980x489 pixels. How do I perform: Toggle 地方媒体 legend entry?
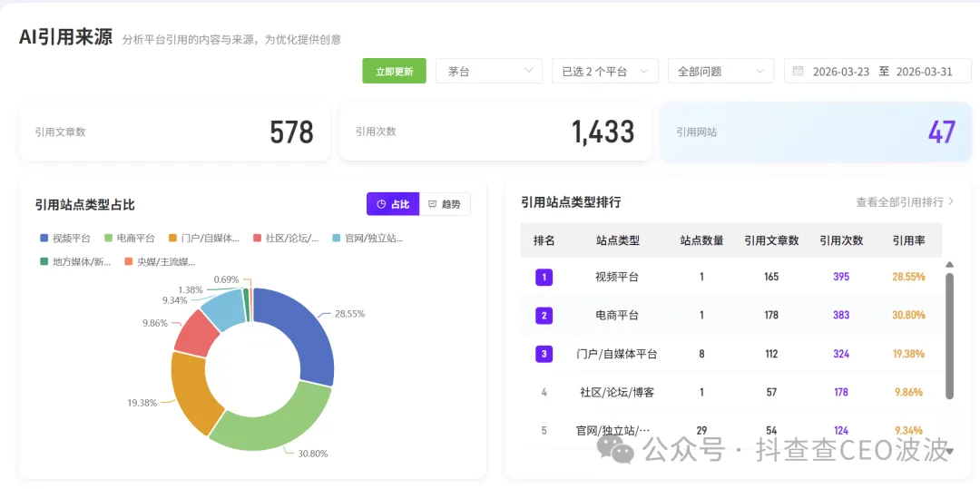[75, 261]
